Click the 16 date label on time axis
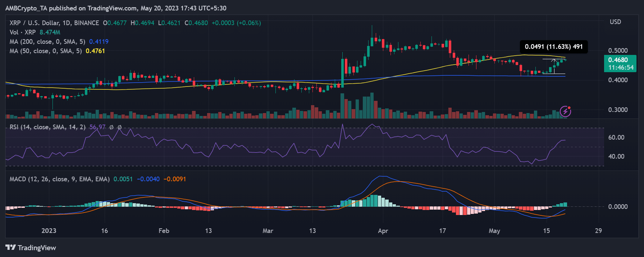This screenshot has width=644, height=257. [x=104, y=231]
